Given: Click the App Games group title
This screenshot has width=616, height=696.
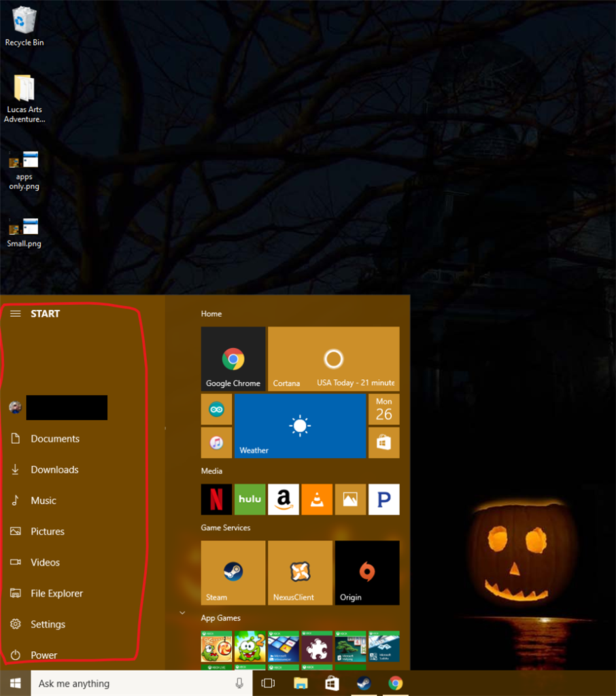Looking at the screenshot, I should (x=221, y=618).
